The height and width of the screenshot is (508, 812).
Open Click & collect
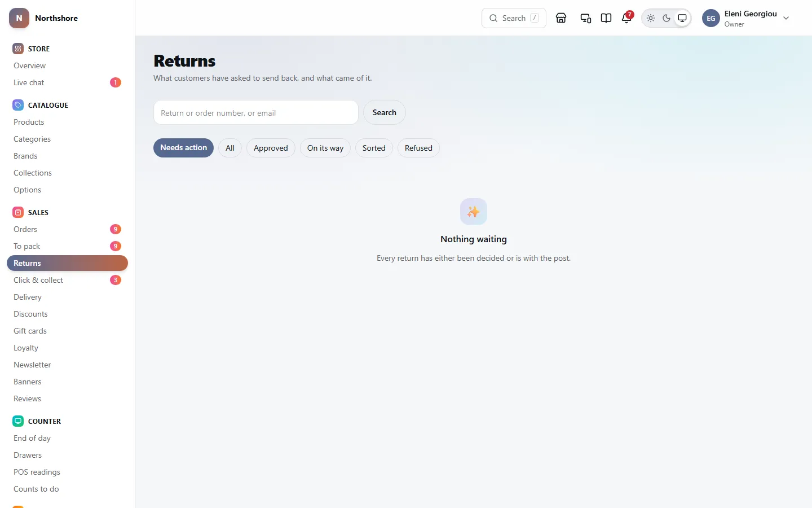pos(67,280)
